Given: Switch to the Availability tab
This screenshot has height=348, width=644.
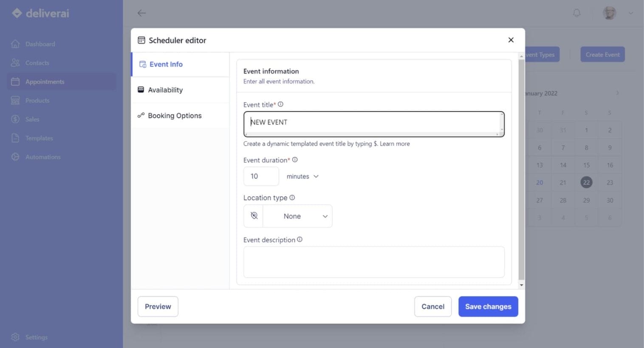Looking at the screenshot, I should [165, 90].
